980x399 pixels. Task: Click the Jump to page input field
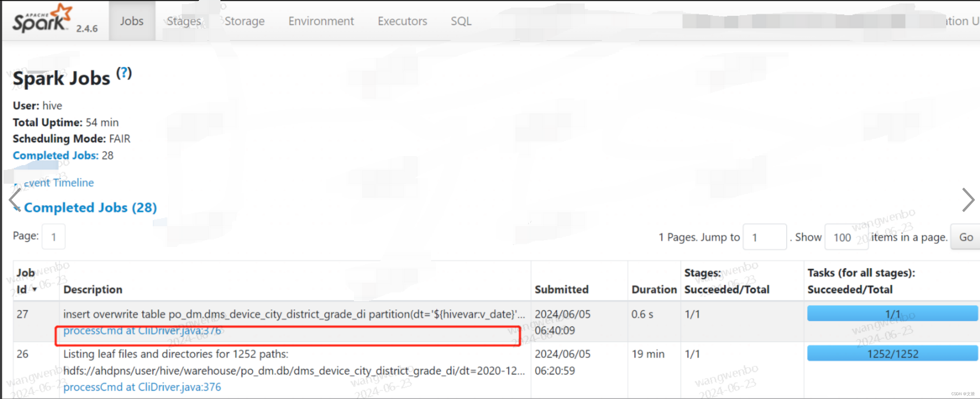tap(764, 237)
